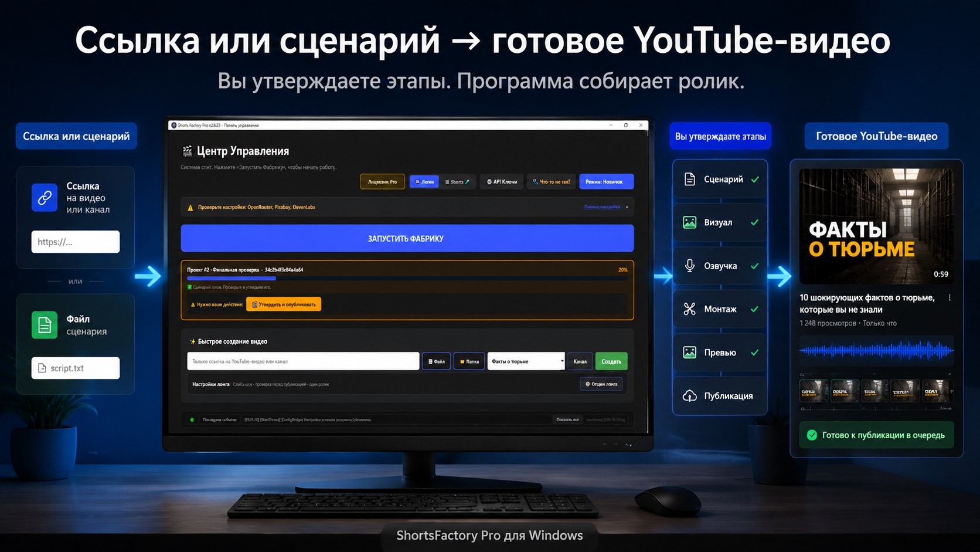
Task: Click the clapperboard icon beside Центр Управления
Action: 188,151
